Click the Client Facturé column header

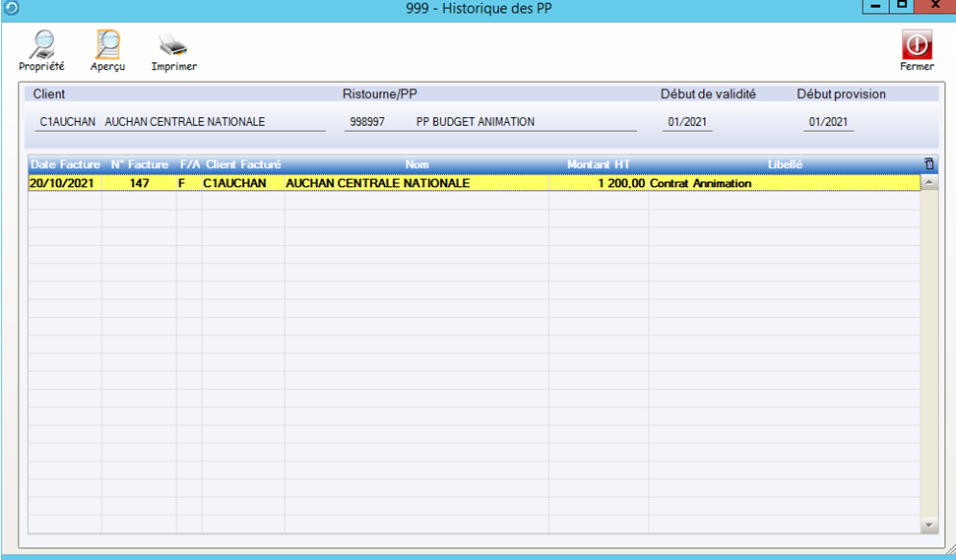(243, 164)
